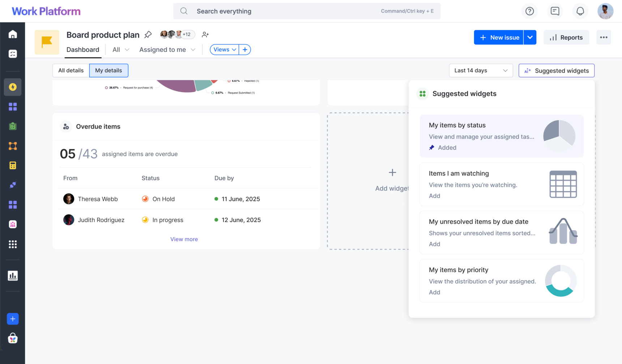Select the My details toggle
This screenshot has height=364, width=622.
point(108,70)
